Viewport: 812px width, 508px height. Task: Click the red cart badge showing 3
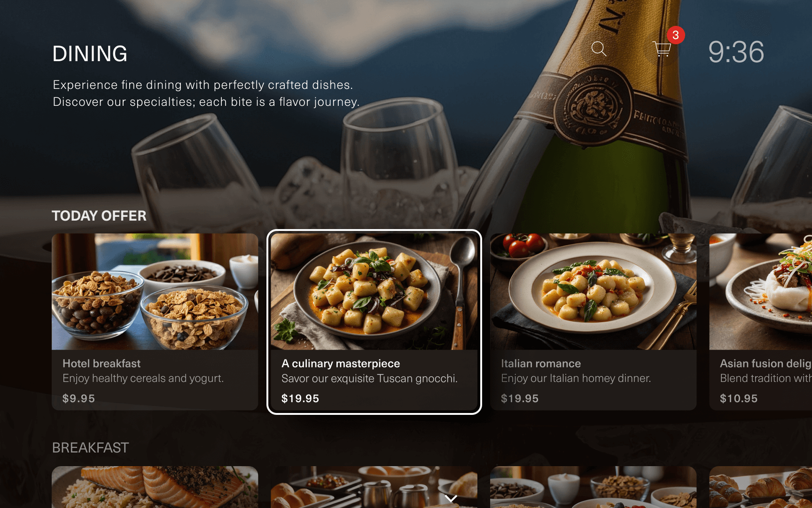point(675,35)
